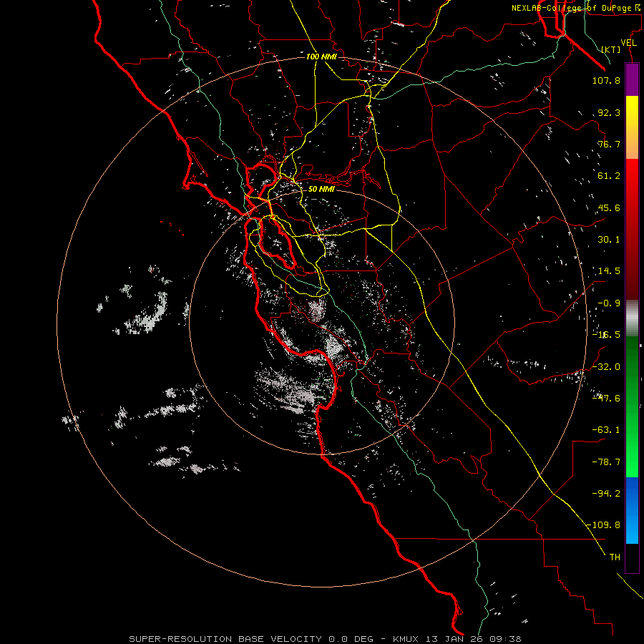Click the "VEL" legend title
Screen dimensions: 644x644
coord(628,43)
